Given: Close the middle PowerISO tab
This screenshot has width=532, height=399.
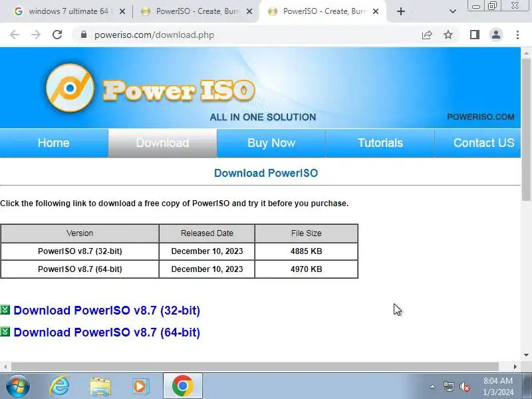Looking at the screenshot, I should pos(249,11).
